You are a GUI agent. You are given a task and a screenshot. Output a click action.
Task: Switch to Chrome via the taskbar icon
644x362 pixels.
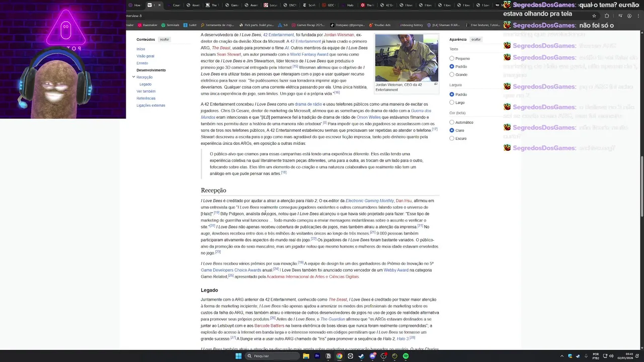[339, 356]
